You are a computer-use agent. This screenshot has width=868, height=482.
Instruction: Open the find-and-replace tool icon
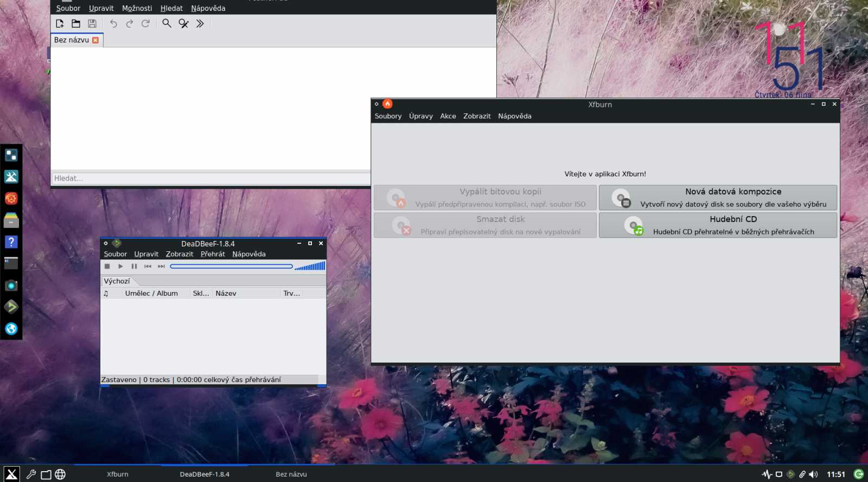click(184, 23)
